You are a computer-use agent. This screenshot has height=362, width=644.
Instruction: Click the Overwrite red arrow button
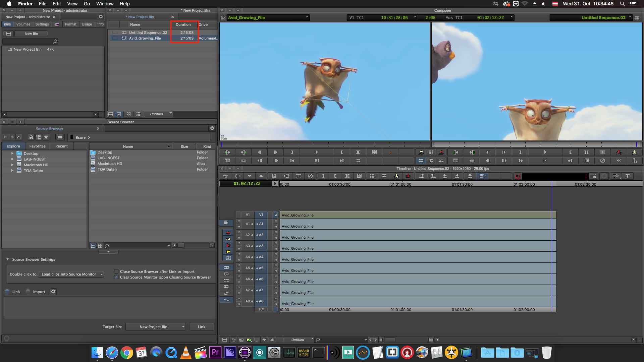click(441, 152)
